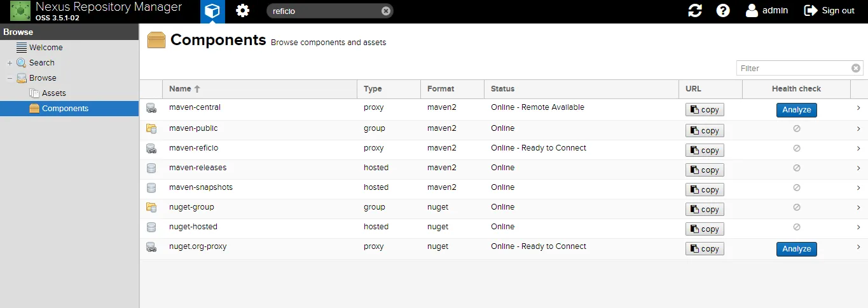Analyze health of maven-central

(x=796, y=110)
